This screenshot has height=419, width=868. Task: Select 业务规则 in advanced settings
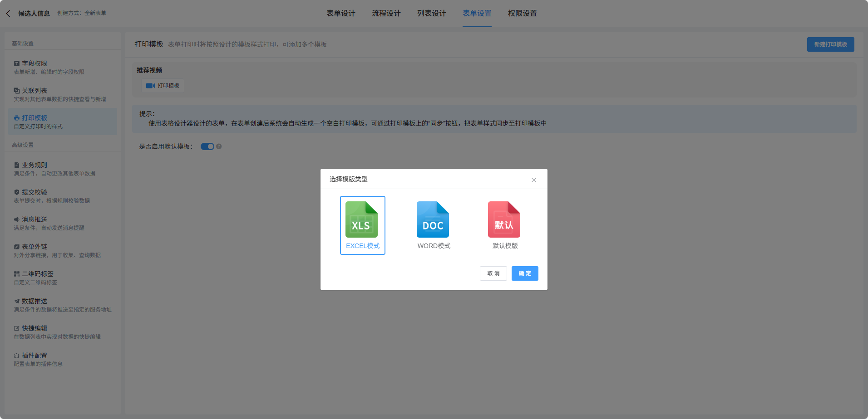[35, 165]
